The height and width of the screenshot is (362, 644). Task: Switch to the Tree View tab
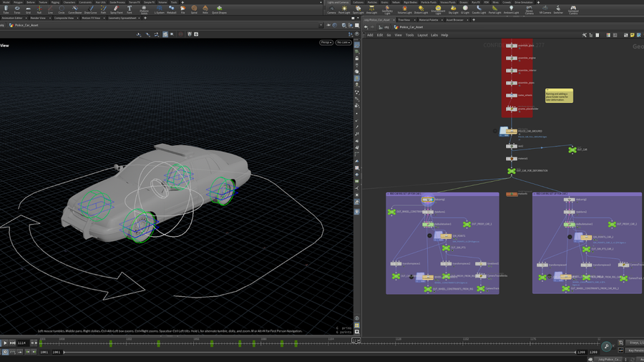point(405,19)
